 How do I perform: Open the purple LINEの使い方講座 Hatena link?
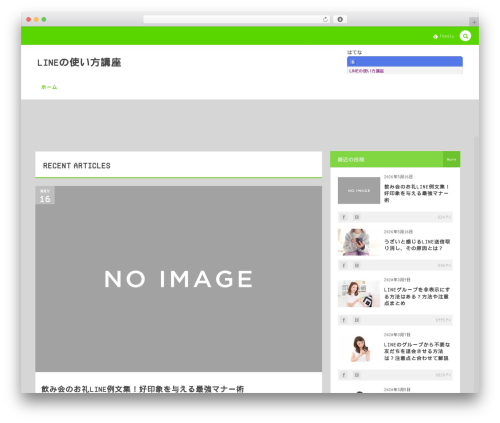(x=366, y=71)
